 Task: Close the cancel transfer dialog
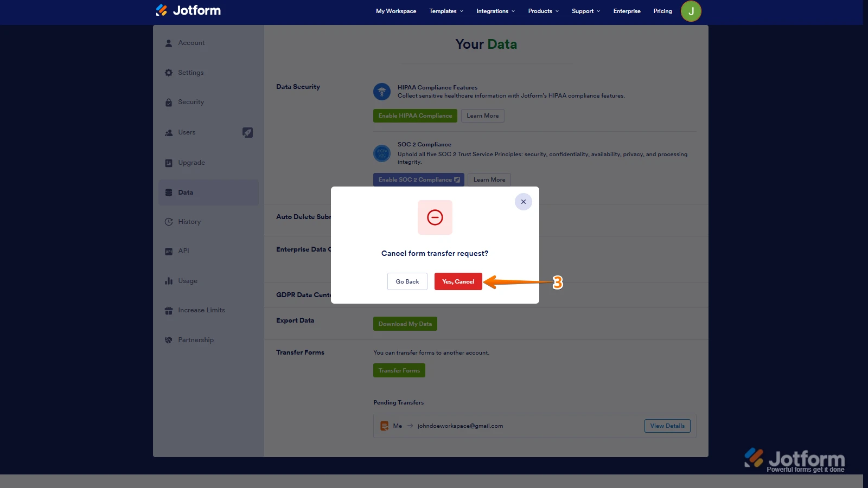[x=523, y=202]
